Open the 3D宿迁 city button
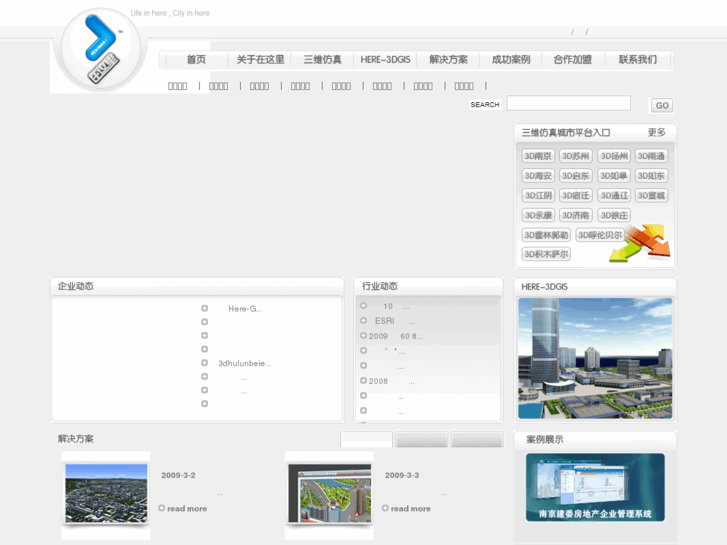 576,196
